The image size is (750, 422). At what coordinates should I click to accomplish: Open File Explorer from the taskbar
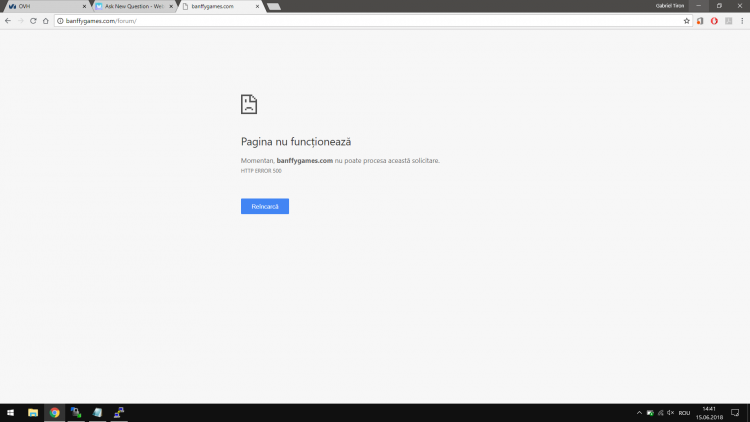tap(33, 412)
